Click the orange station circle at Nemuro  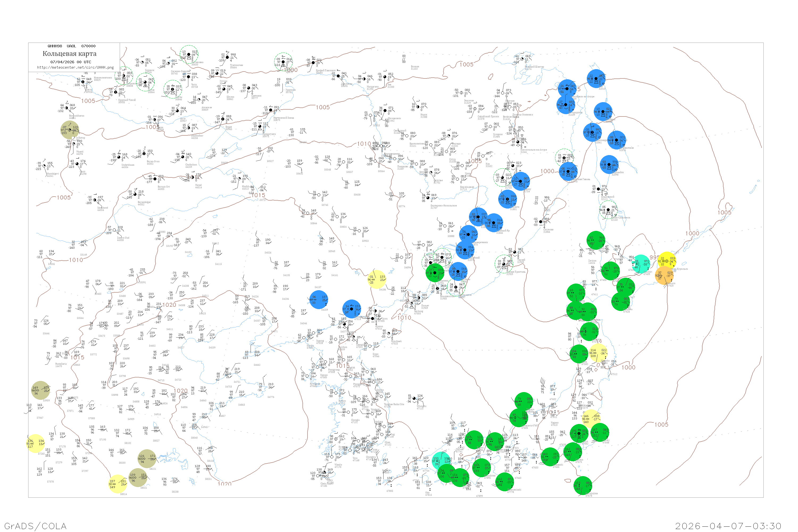tap(664, 275)
